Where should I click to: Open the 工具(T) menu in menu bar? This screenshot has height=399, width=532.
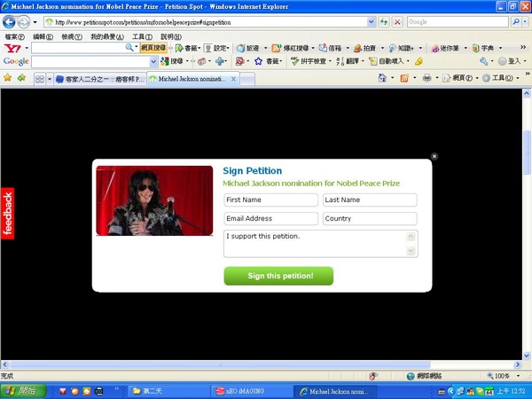(x=142, y=36)
